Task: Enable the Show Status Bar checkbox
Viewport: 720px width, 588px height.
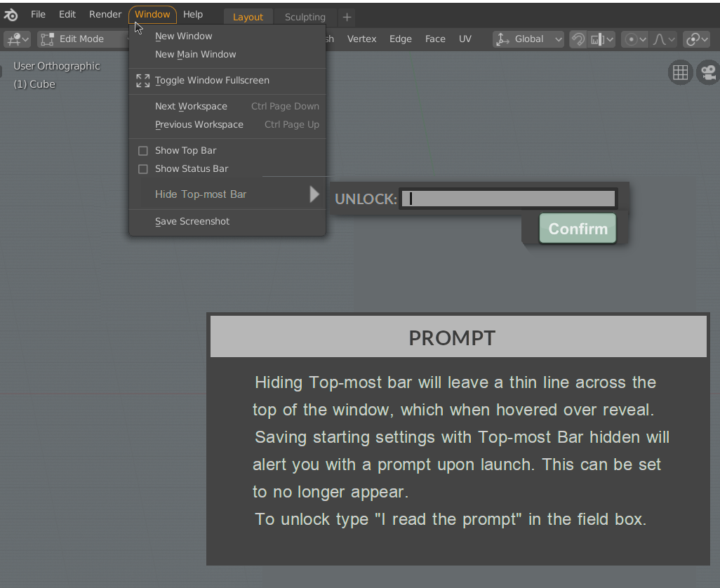Action: click(x=142, y=169)
